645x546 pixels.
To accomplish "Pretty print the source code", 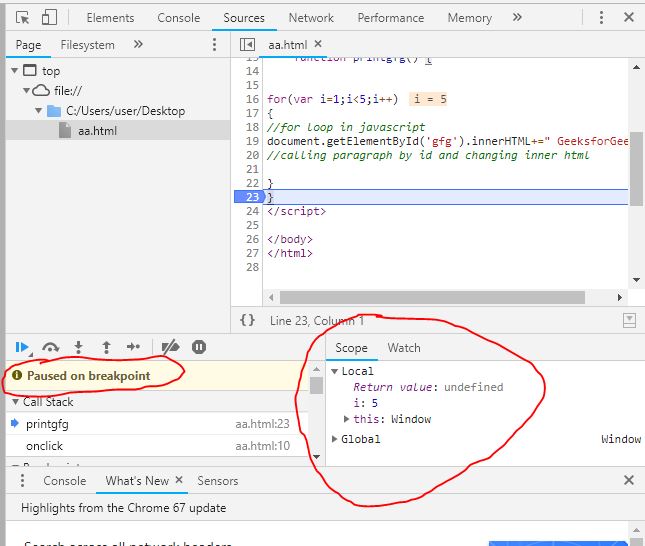I will click(247, 320).
